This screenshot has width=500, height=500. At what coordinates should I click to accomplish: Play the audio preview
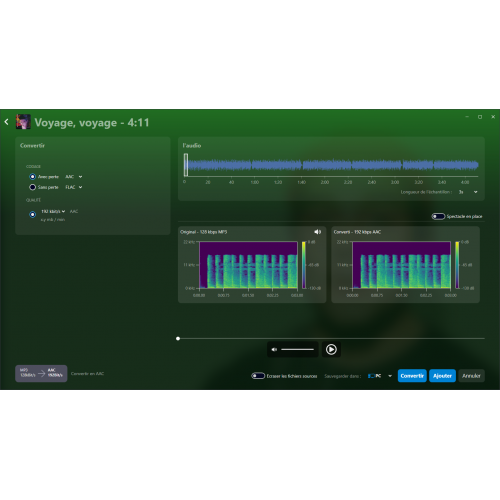(331, 349)
